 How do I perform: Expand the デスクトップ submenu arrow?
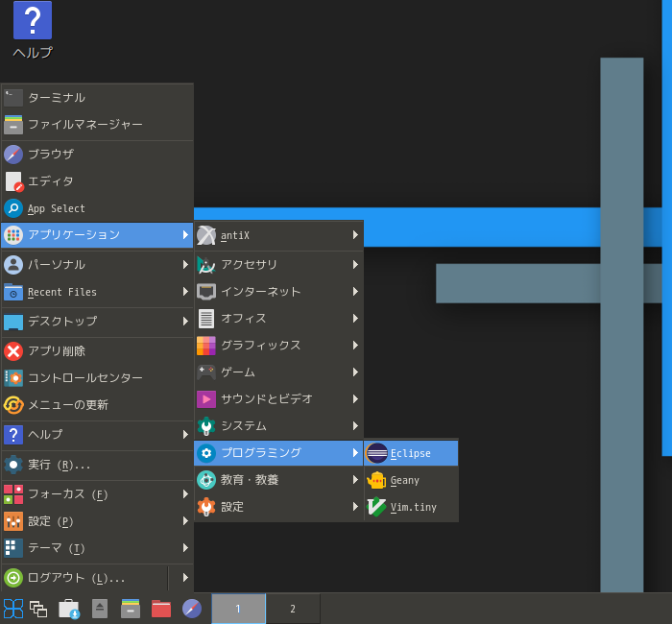pyautogui.click(x=185, y=321)
